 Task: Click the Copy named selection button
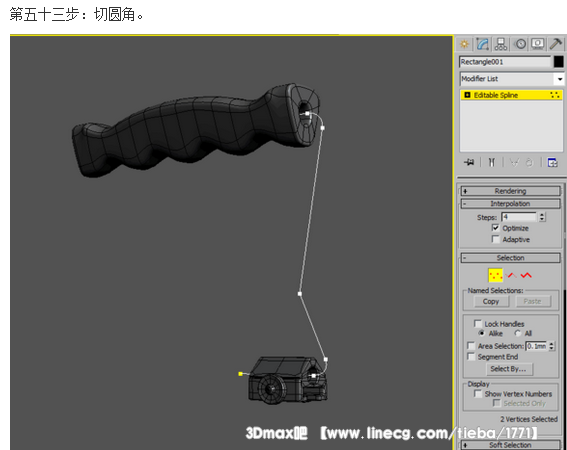(x=491, y=301)
